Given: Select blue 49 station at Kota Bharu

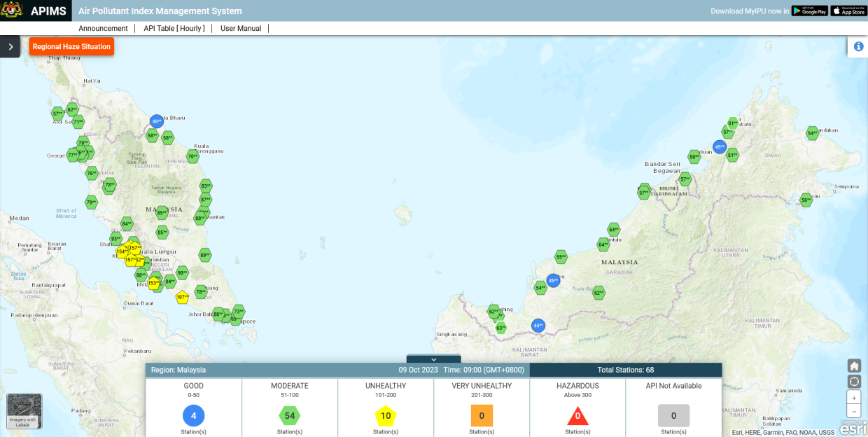Looking at the screenshot, I should 157,121.
